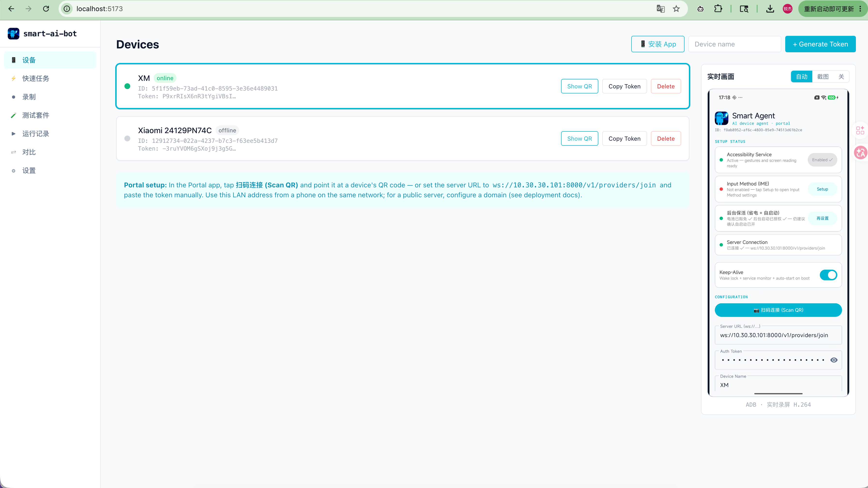The height and width of the screenshot is (488, 868).
Task: Click the 扫码连接 (Scan QR) button
Action: [778, 310]
